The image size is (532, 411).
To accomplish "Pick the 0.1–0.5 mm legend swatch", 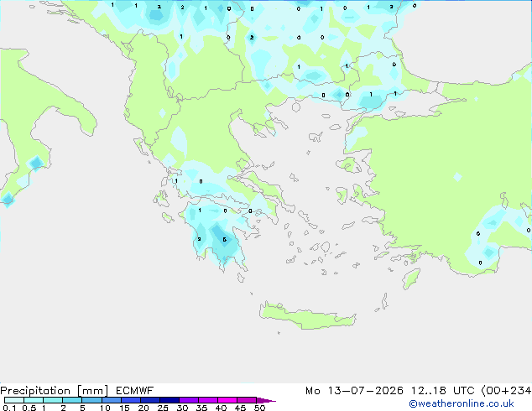I will [x=14, y=400].
